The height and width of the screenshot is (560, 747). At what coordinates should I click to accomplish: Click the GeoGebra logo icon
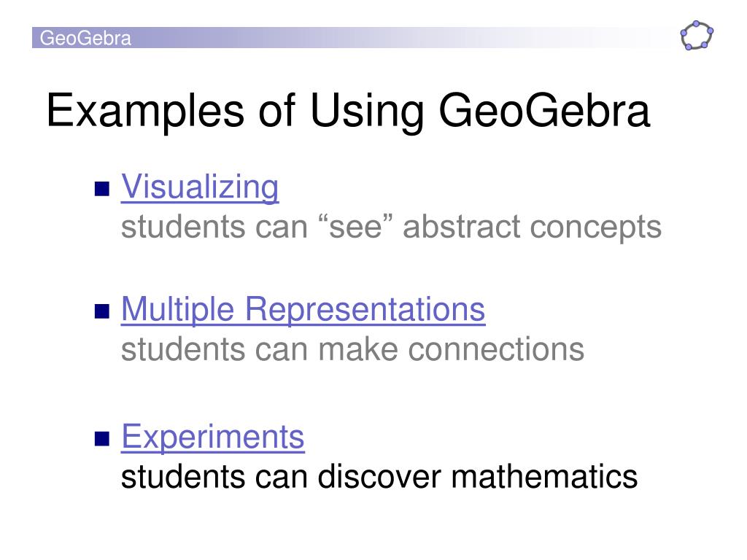(697, 35)
